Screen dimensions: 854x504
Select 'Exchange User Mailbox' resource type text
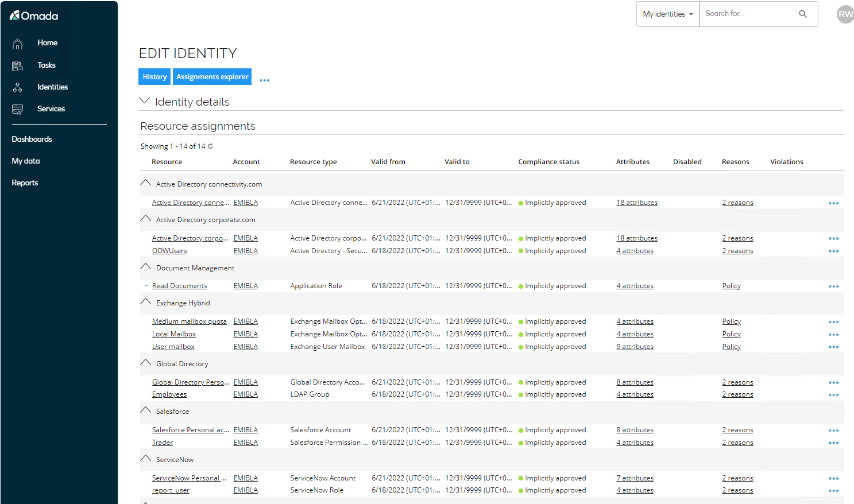point(327,347)
